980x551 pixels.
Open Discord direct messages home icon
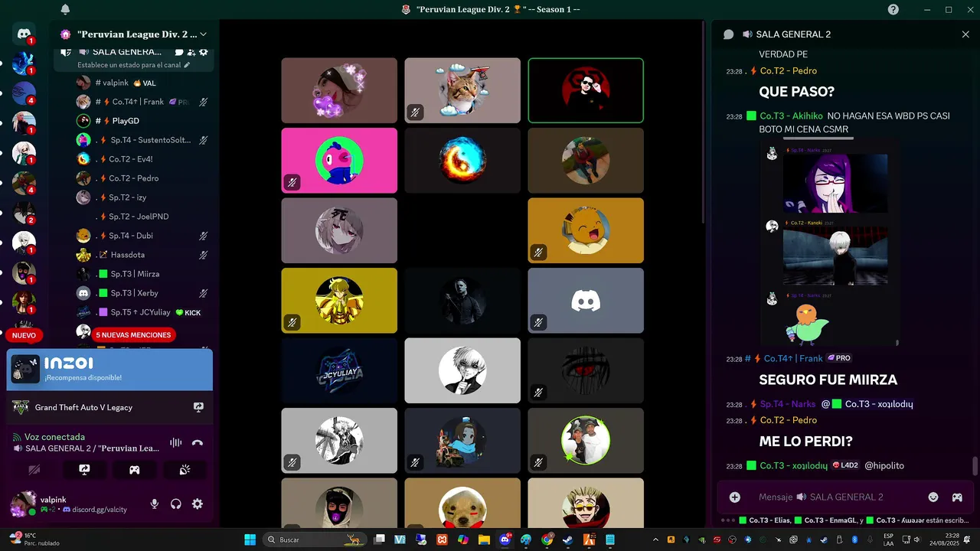24,34
